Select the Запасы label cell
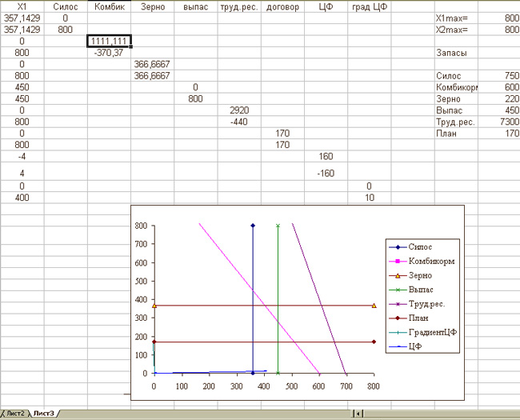This screenshot has width=520, height=420. pyautogui.click(x=456, y=53)
